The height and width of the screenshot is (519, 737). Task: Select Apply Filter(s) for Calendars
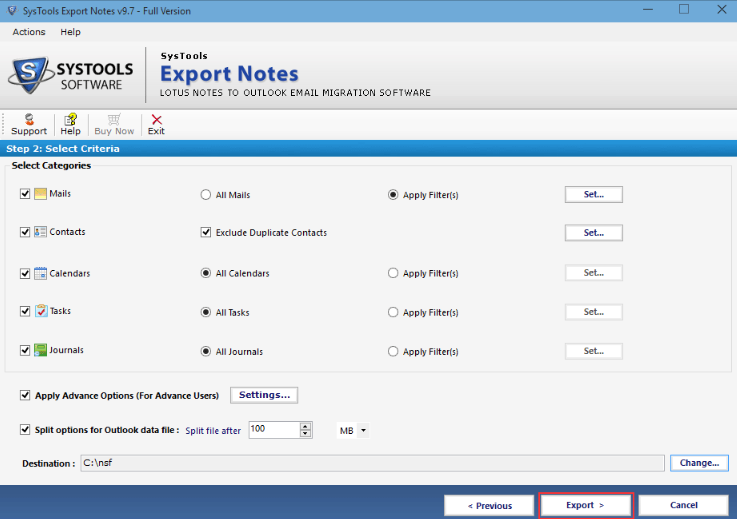click(x=393, y=273)
